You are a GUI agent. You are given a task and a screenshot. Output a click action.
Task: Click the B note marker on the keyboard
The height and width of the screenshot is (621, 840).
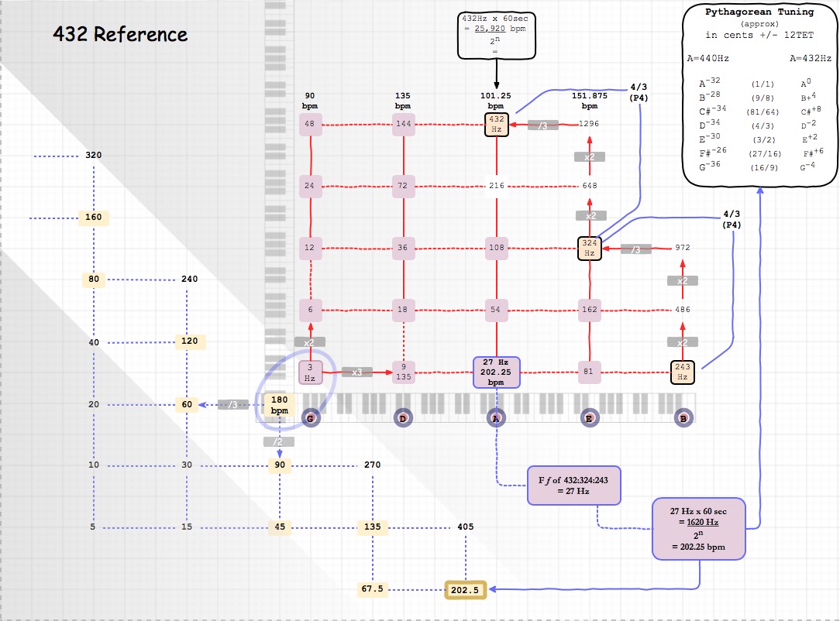683,418
